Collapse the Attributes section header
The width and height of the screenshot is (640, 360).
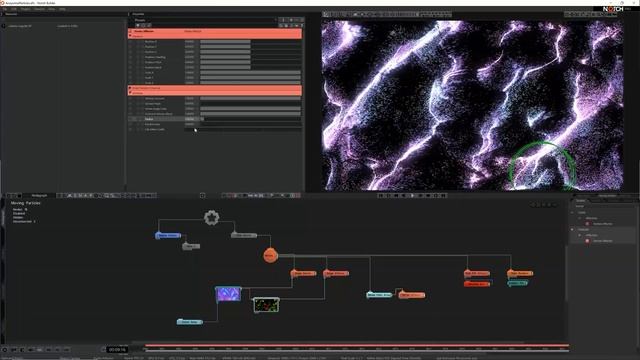coord(215,93)
